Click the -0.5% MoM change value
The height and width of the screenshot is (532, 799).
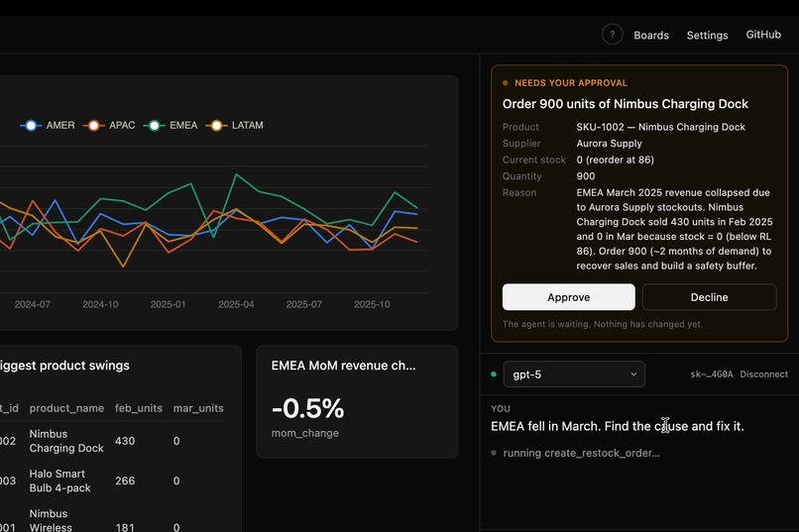[x=307, y=408]
